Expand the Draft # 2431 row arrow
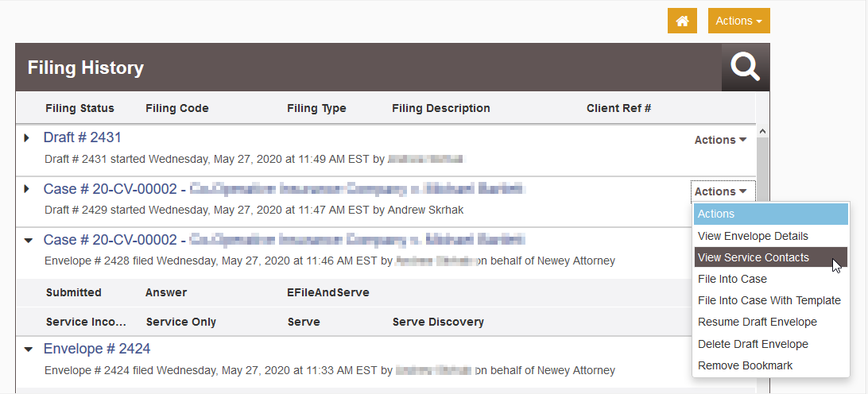The height and width of the screenshot is (394, 868). coord(26,137)
